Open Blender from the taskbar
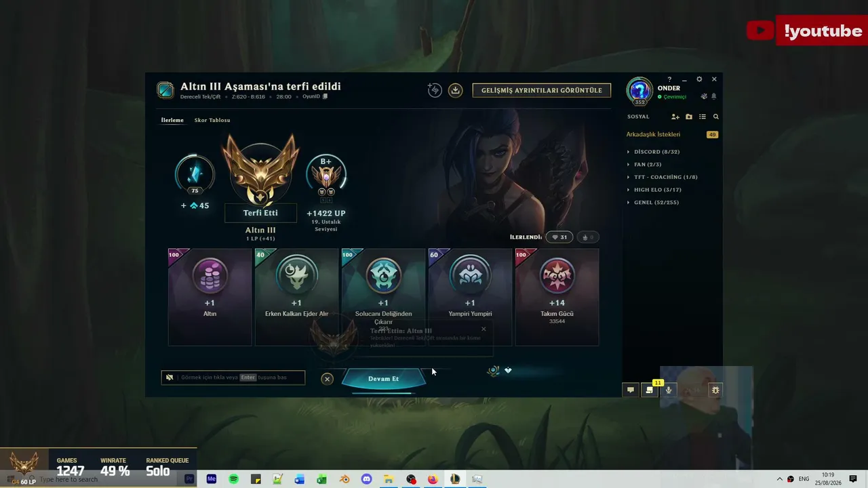Screen dimensions: 868x488 coord(344,479)
